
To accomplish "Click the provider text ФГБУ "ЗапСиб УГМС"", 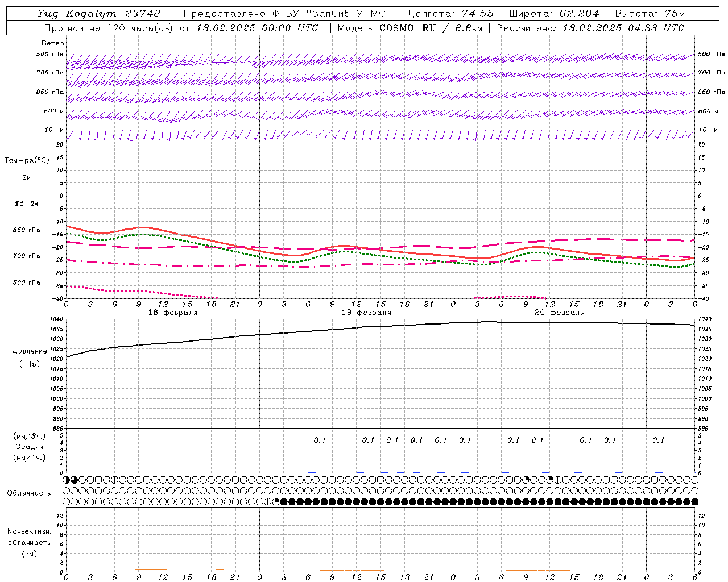I will [331, 14].
